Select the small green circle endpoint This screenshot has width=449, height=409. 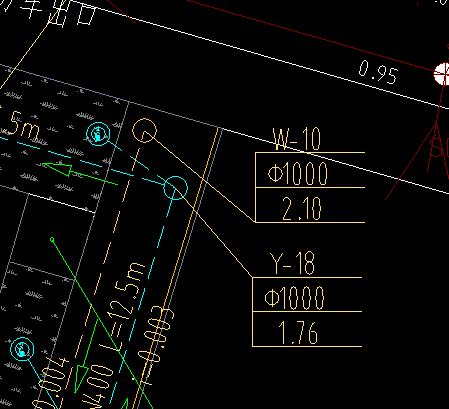[x=52, y=239]
